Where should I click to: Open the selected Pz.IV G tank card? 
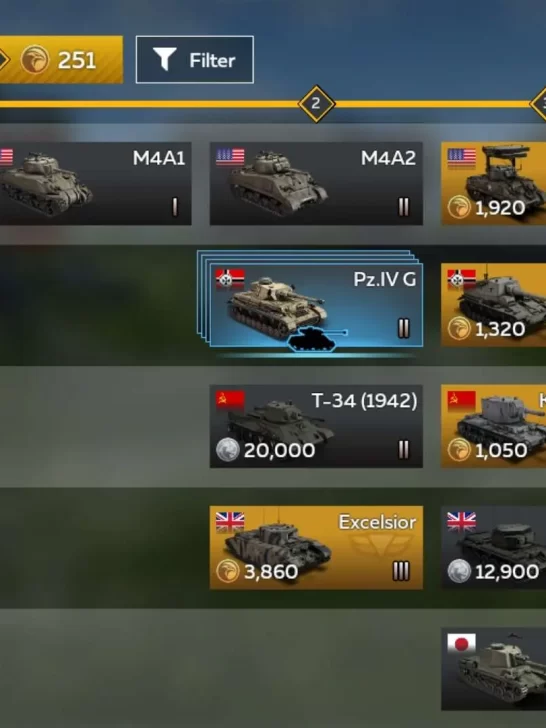pyautogui.click(x=316, y=305)
